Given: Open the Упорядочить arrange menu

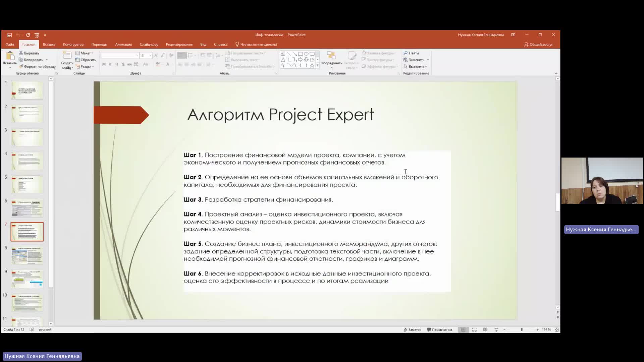Looking at the screenshot, I should pyautogui.click(x=331, y=60).
